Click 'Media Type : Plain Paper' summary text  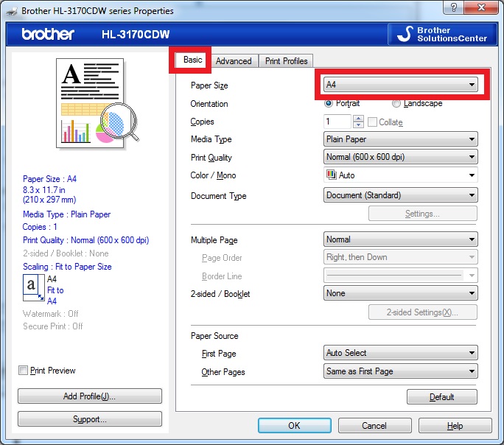[66, 214]
